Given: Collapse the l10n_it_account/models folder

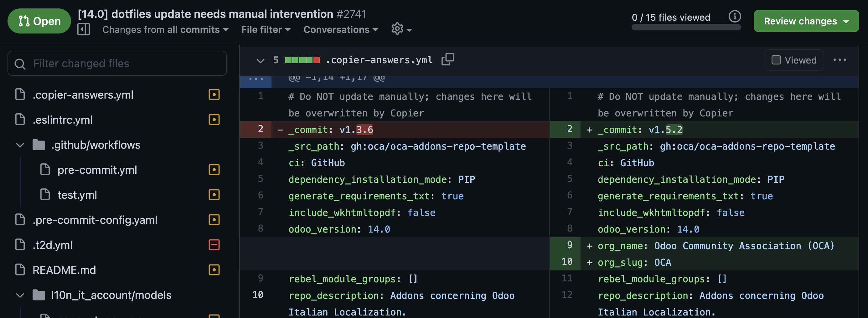Looking at the screenshot, I should point(20,295).
